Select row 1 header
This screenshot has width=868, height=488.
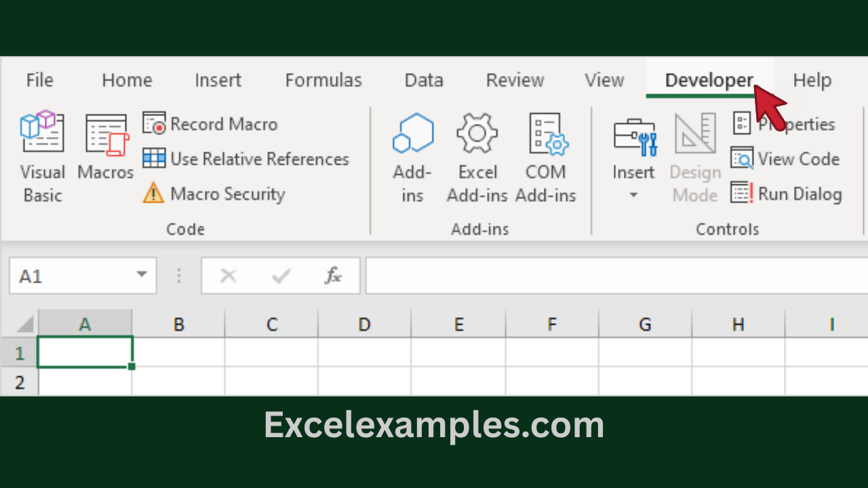click(19, 352)
